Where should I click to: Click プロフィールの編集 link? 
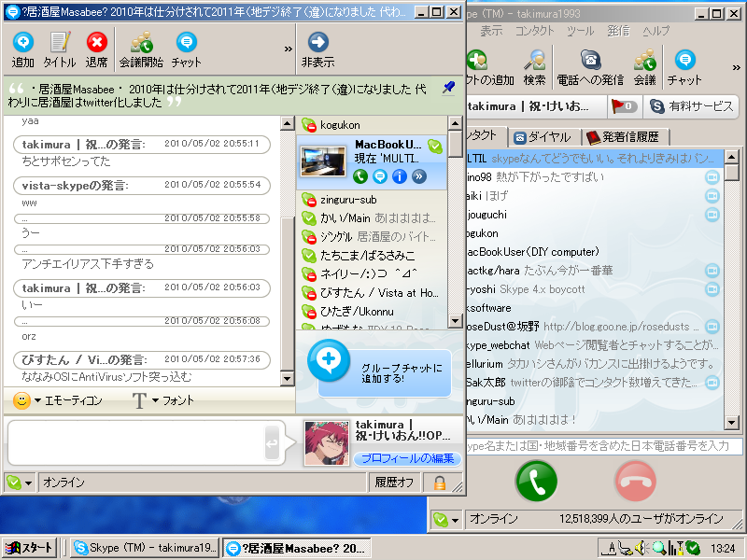click(x=408, y=458)
